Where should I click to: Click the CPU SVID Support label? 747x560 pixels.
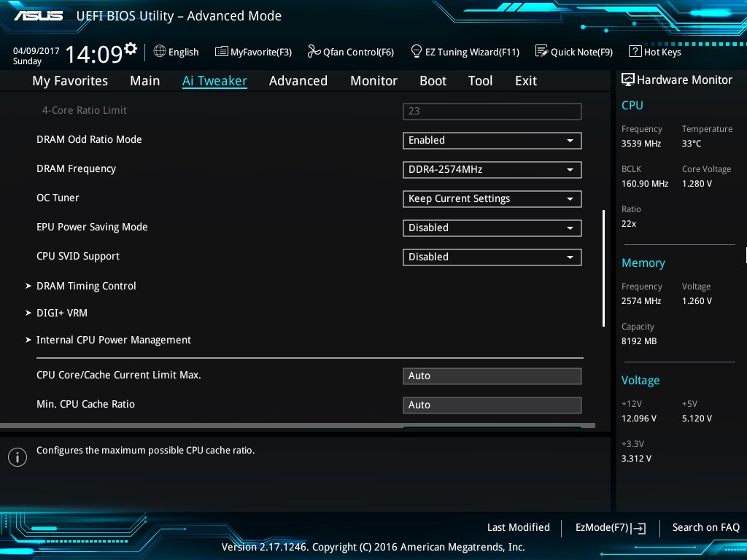click(x=77, y=256)
